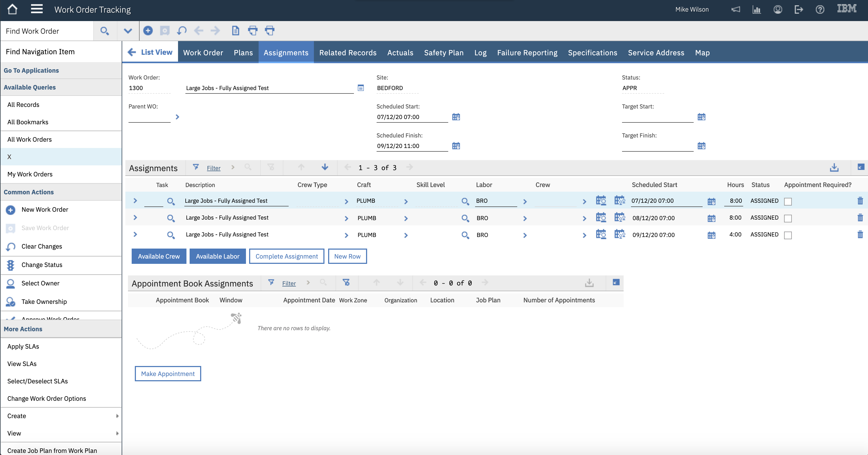Check Appointment Required on second assignment
Image resolution: width=868 pixels, height=455 pixels.
pyautogui.click(x=788, y=218)
